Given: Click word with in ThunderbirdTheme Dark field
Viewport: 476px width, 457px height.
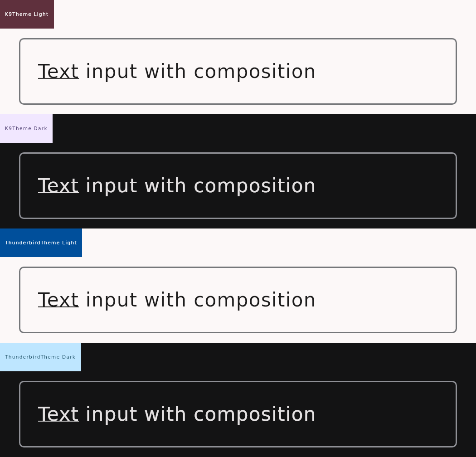Looking at the screenshot, I should click(x=165, y=413).
